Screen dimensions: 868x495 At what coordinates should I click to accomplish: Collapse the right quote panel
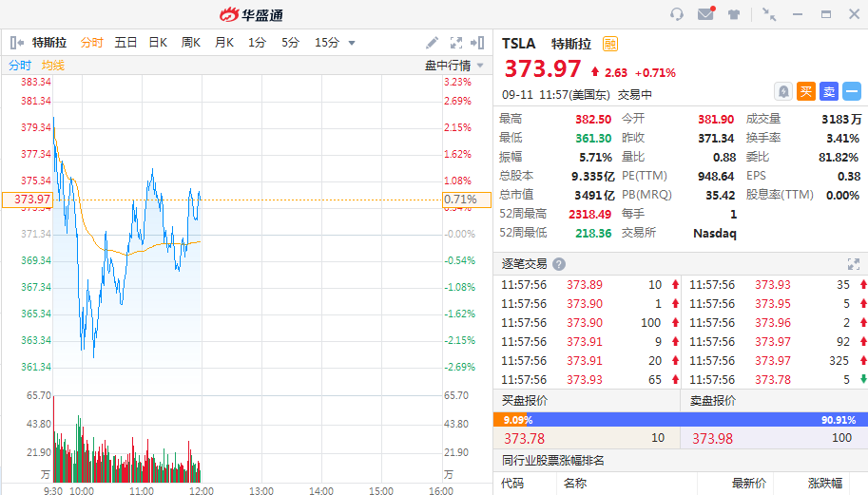coord(479,43)
